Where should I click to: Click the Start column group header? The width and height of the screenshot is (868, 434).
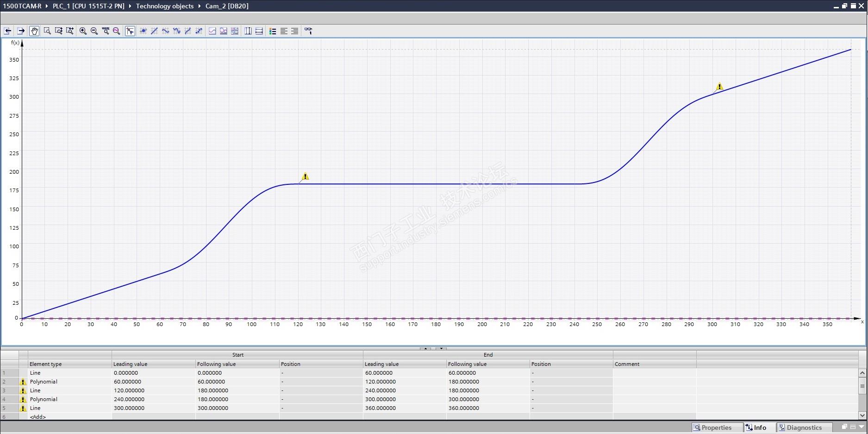pyautogui.click(x=237, y=355)
